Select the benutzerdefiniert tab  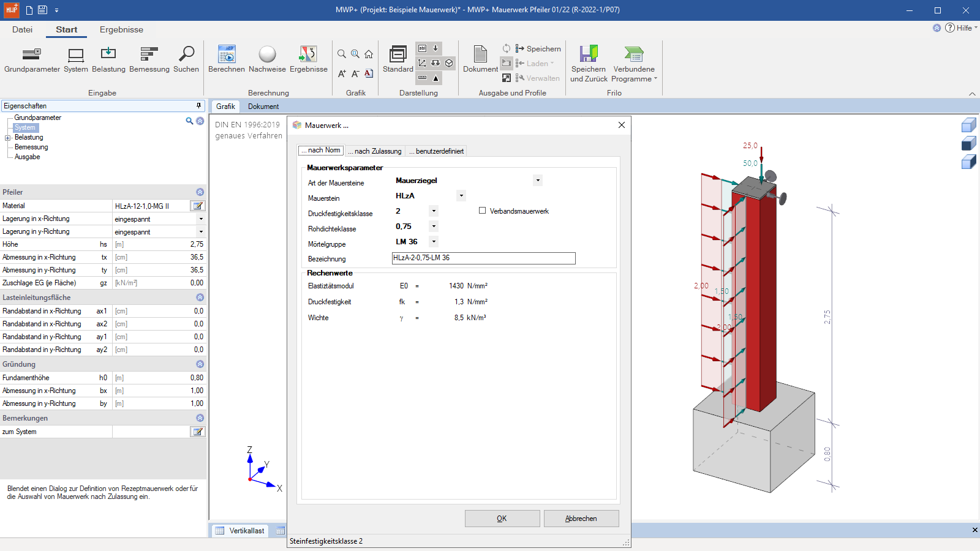[437, 151]
